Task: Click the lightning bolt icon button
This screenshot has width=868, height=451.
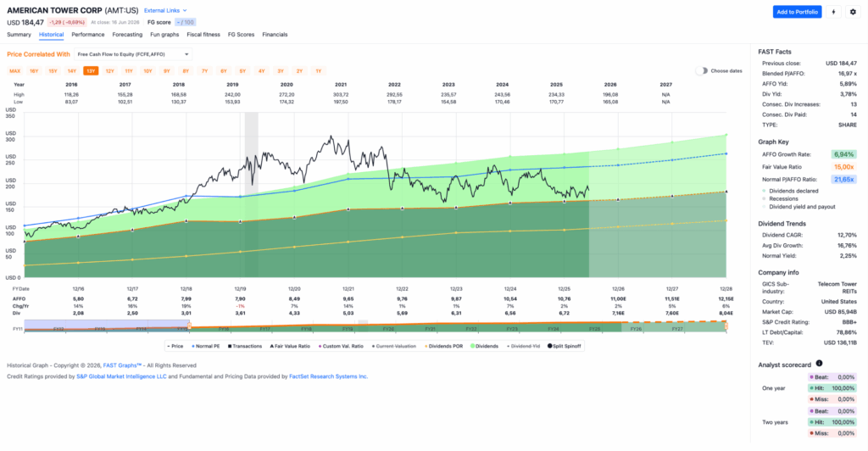Action: tap(833, 12)
